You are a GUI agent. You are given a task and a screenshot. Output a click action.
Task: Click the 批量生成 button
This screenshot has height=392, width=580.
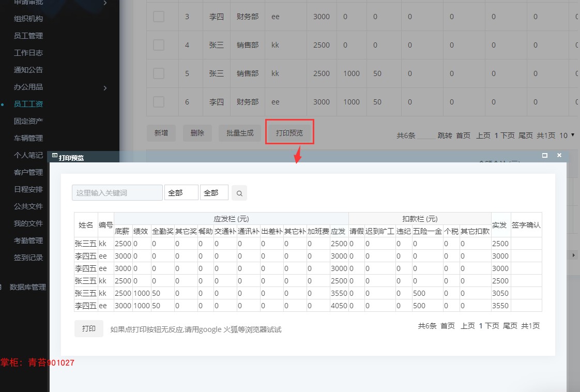coord(240,133)
